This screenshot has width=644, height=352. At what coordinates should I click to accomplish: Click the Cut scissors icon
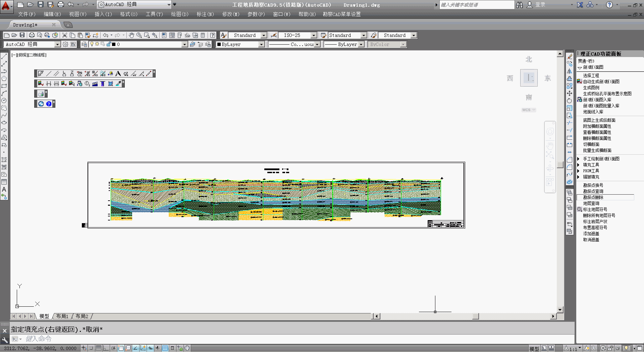coord(65,35)
